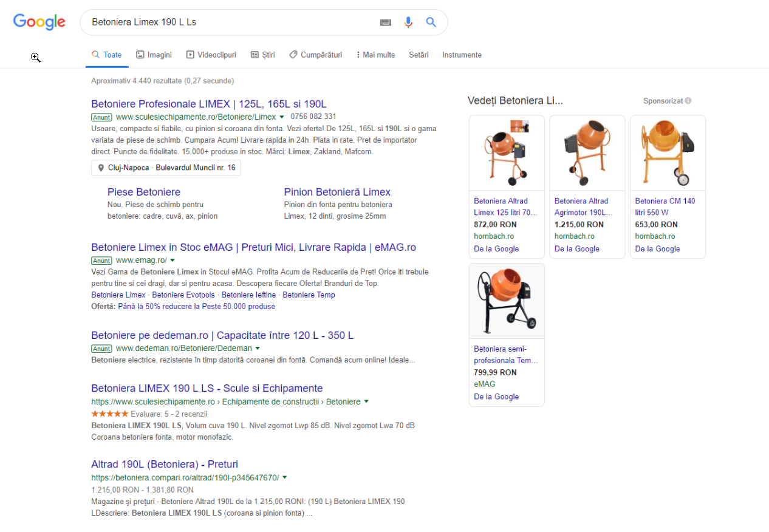Open the Până la 50% reducere offer link
Screen dimensions: 769x532
(x=197, y=307)
